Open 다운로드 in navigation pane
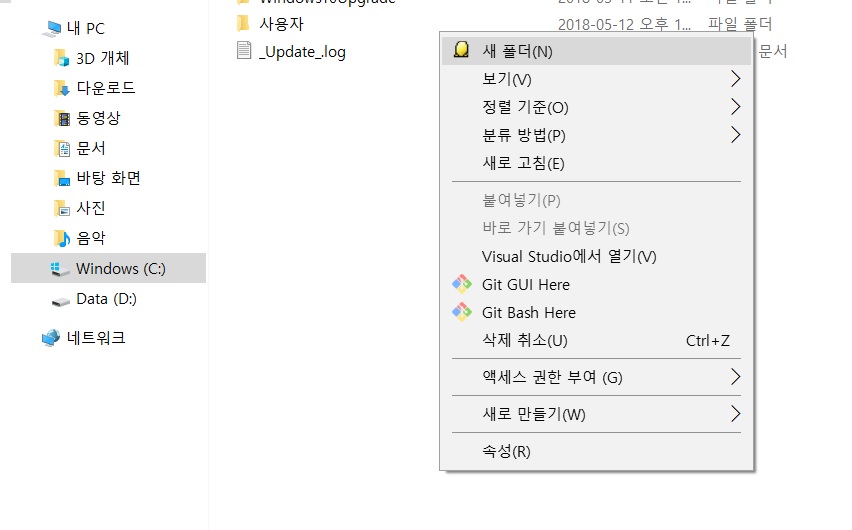Screen dimensions: 852x530 [x=106, y=88]
